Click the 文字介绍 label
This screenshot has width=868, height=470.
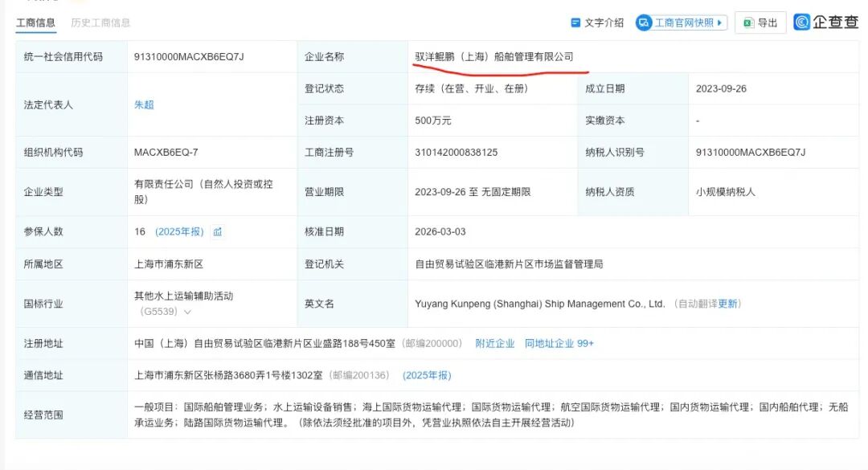604,22
